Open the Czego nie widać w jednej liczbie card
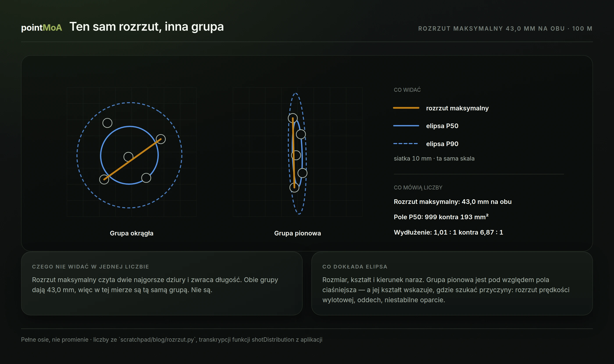This screenshot has height=364, width=614. [162, 283]
